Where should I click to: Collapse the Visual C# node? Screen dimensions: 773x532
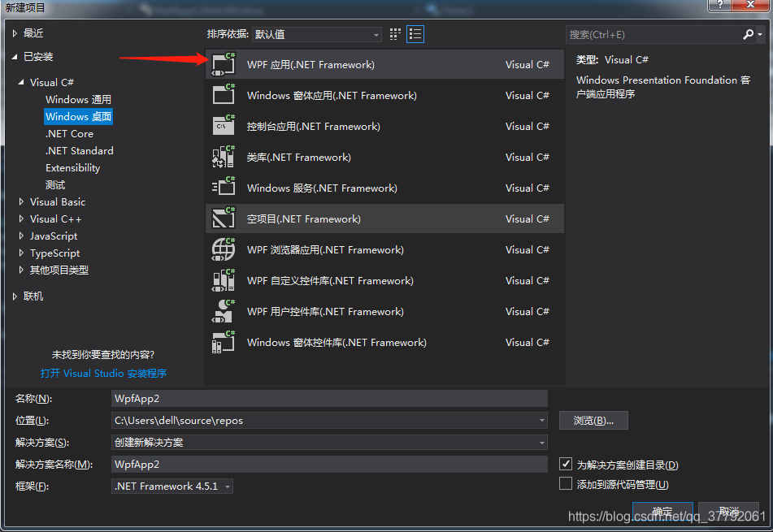point(21,82)
